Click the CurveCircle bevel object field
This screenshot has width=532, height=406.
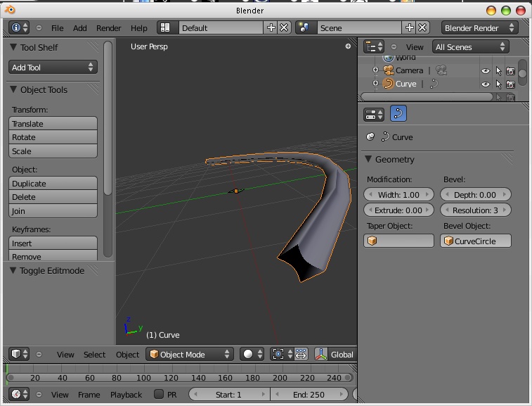tap(475, 241)
